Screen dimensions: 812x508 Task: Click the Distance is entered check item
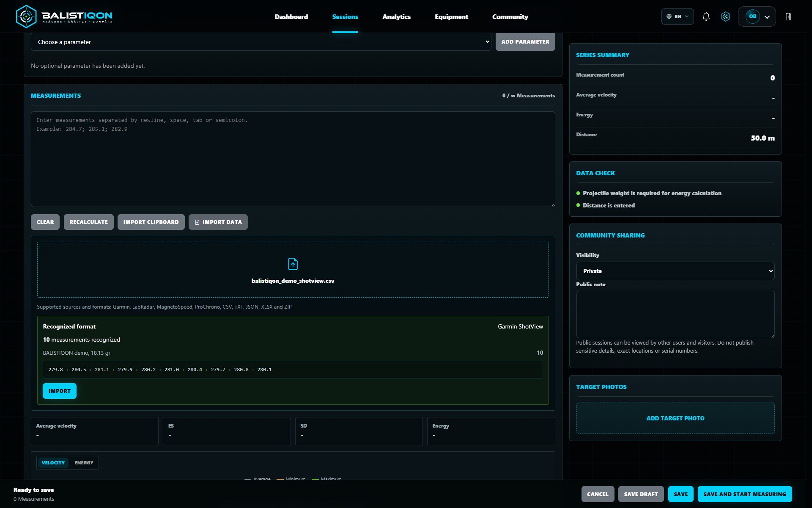[x=609, y=205]
